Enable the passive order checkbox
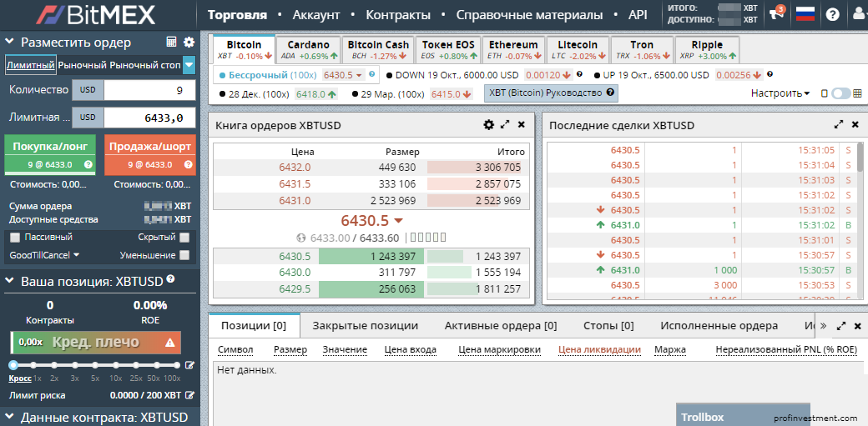The width and height of the screenshot is (868, 426). [15, 238]
